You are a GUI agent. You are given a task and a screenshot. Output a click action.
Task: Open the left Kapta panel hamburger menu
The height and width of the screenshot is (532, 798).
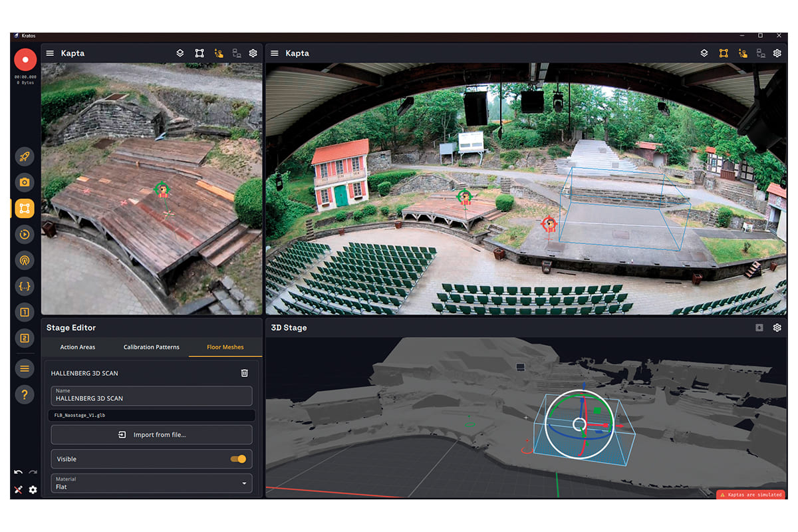(x=50, y=53)
